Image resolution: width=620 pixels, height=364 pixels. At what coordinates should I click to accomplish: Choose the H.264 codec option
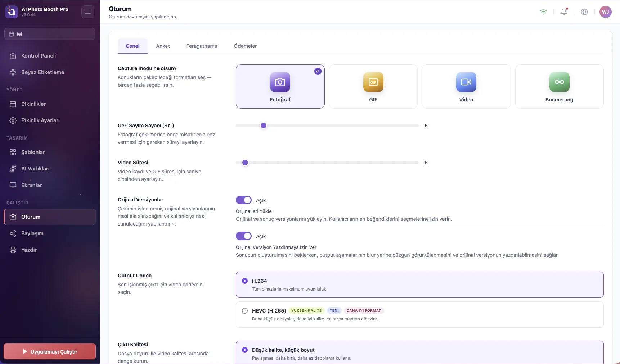419,285
